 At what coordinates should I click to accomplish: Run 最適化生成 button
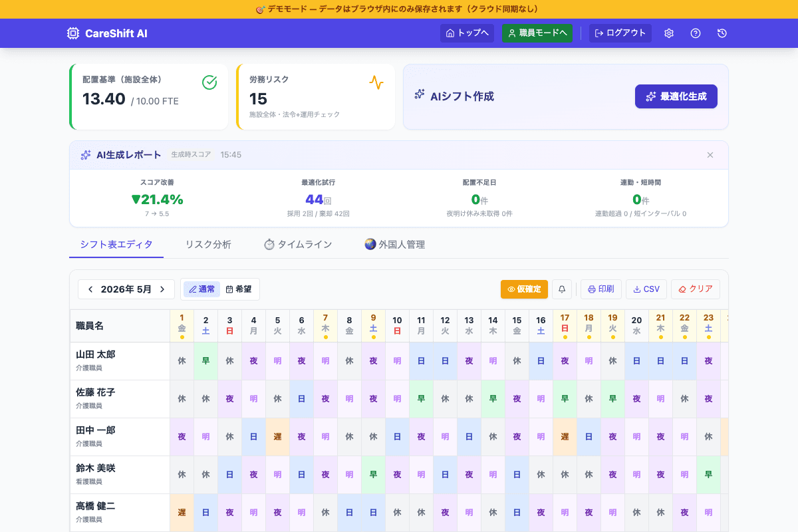(x=676, y=96)
